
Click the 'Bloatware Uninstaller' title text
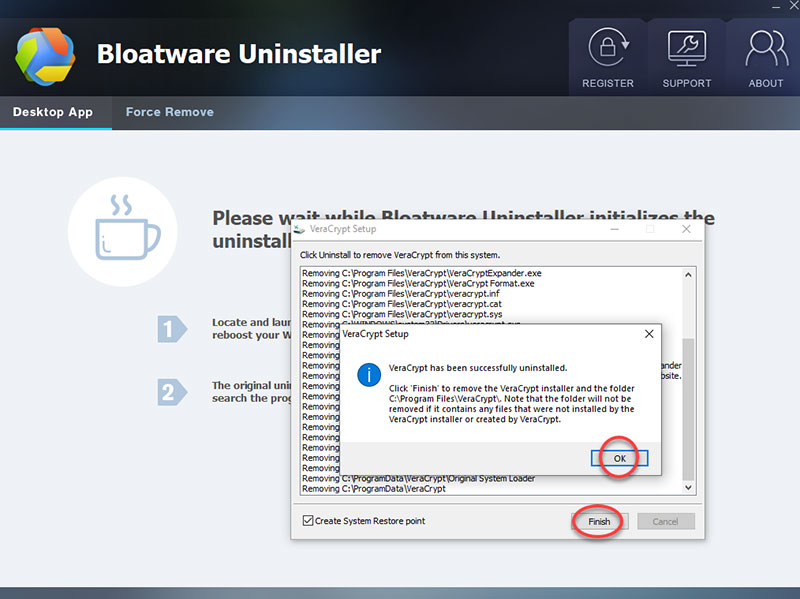coord(239,54)
